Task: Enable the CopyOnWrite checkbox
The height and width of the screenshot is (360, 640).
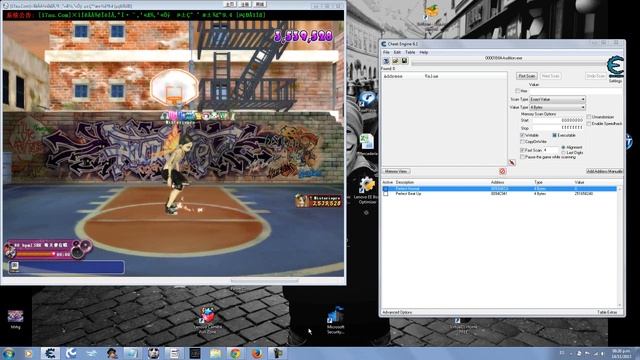Action: click(x=522, y=142)
